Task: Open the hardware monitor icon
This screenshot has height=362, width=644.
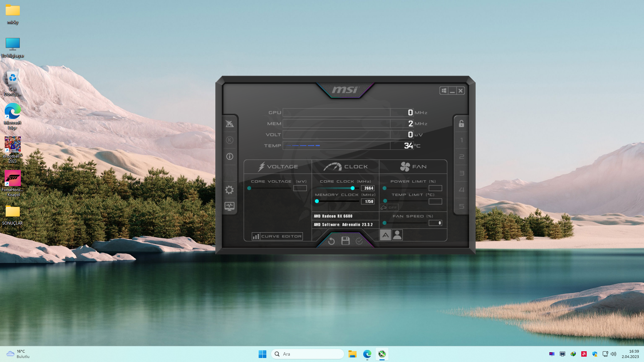Action: [x=229, y=206]
